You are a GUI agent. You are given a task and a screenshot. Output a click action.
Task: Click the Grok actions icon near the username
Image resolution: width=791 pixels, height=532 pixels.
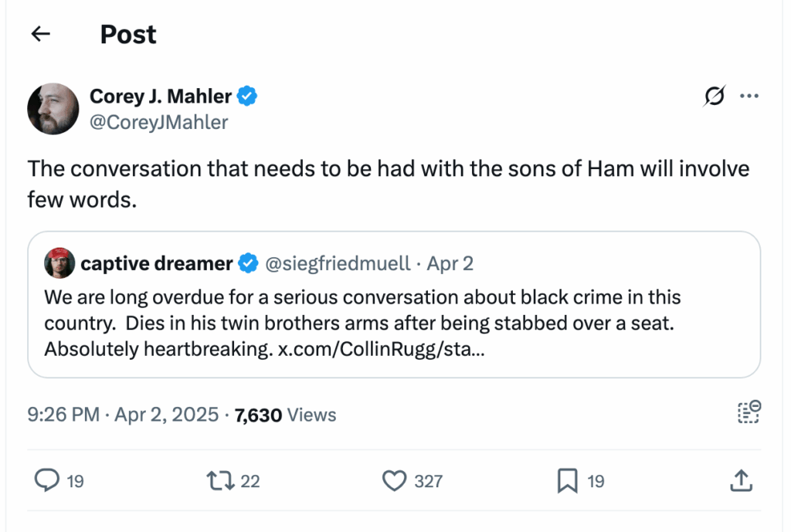pyautogui.click(x=715, y=96)
